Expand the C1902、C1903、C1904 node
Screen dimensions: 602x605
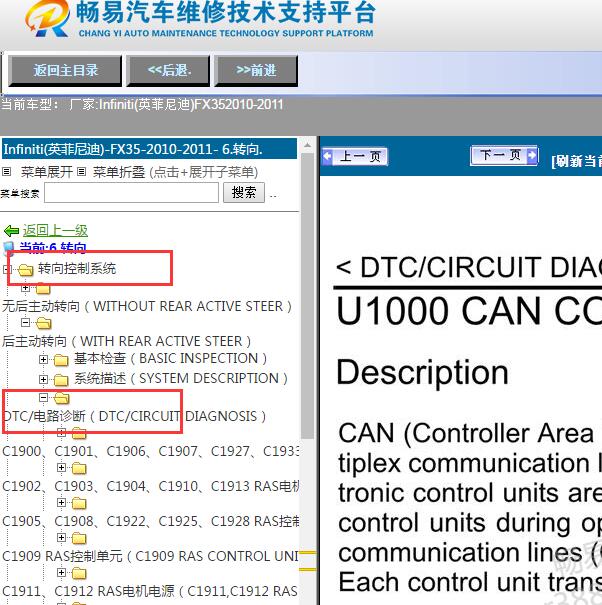pyautogui.click(x=61, y=468)
